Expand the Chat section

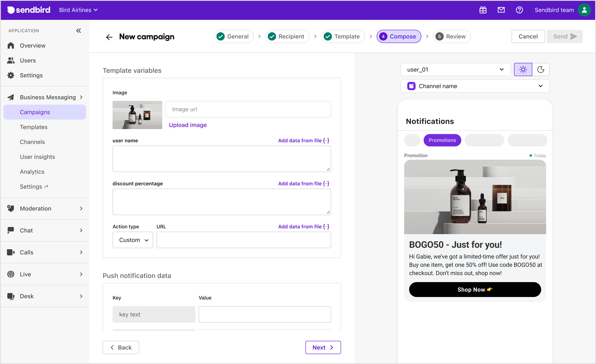click(x=45, y=230)
